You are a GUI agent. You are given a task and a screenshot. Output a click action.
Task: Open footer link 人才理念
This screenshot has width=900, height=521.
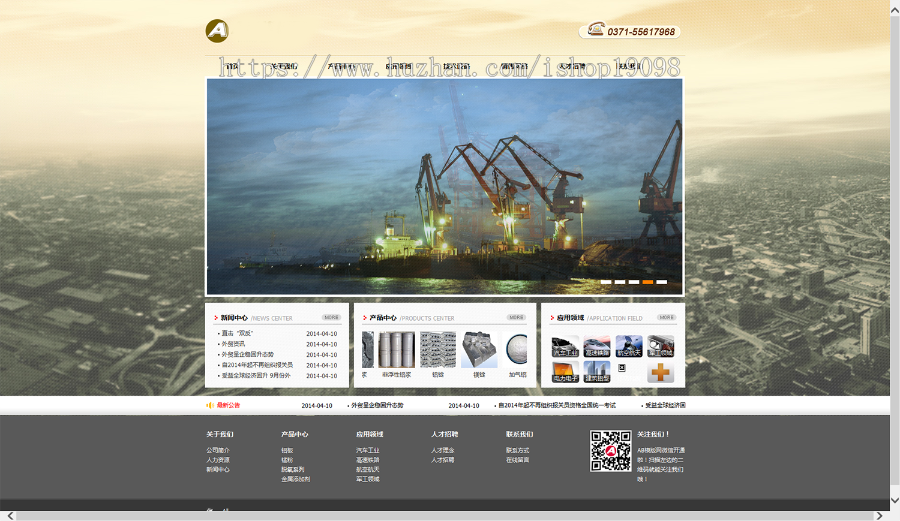point(443,450)
